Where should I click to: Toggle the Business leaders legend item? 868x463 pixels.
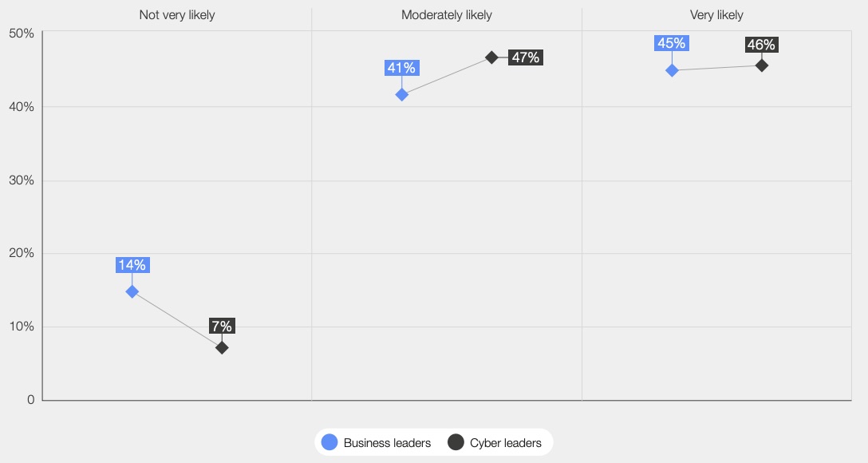(x=377, y=442)
